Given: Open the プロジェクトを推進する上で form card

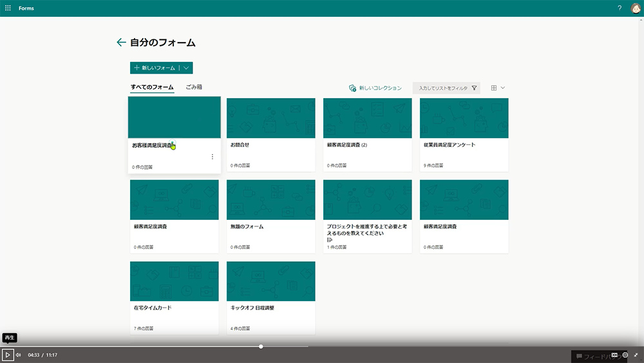Looking at the screenshot, I should (x=368, y=216).
